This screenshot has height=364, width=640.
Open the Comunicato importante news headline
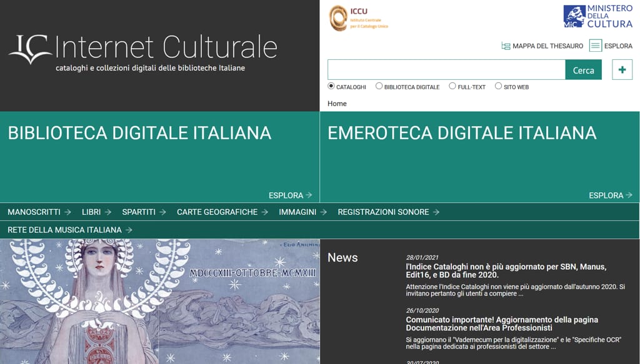point(502,323)
